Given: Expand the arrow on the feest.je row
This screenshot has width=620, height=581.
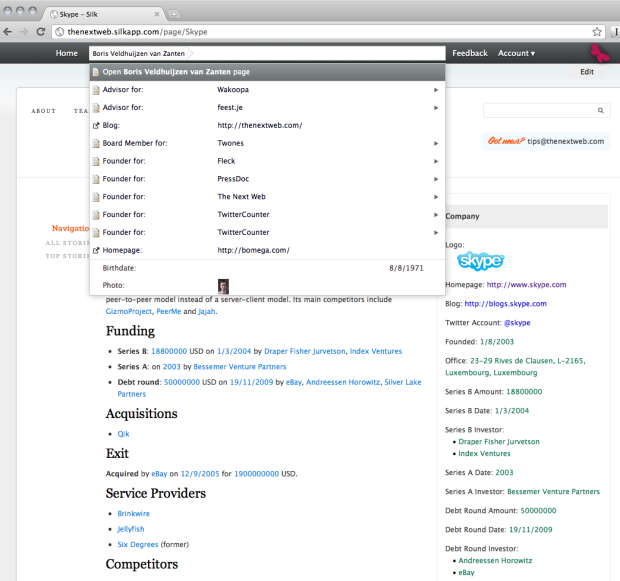Looking at the screenshot, I should [436, 108].
